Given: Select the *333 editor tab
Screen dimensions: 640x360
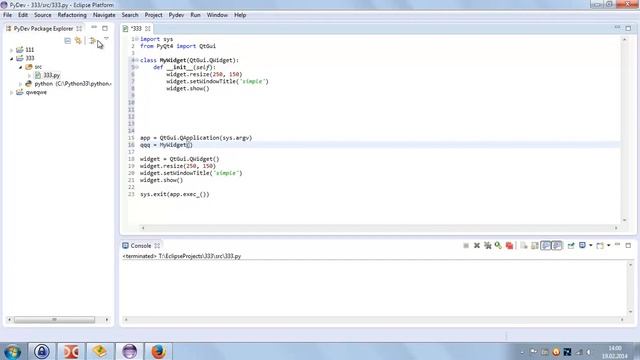Looking at the screenshot, I should (136, 29).
